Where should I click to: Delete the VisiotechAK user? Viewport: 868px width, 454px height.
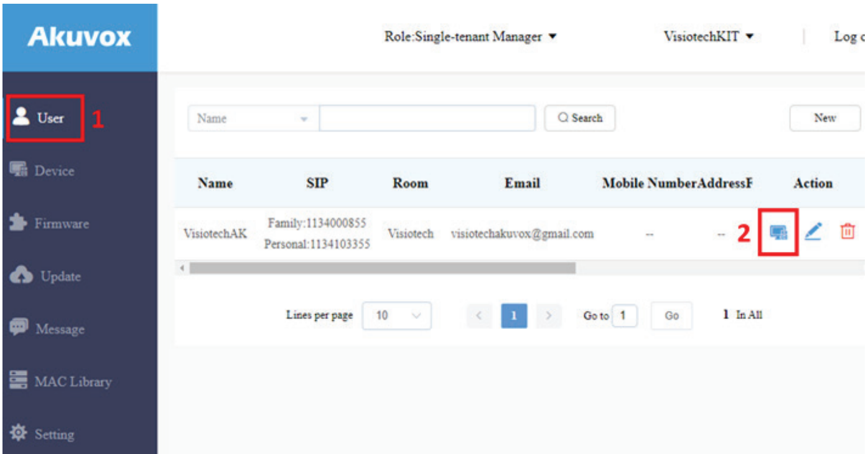point(847,232)
